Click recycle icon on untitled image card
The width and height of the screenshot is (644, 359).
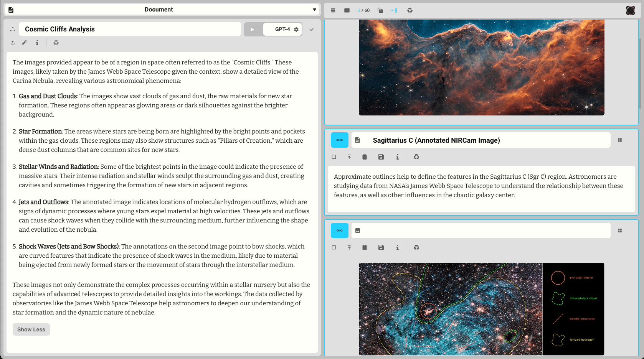coord(416,247)
